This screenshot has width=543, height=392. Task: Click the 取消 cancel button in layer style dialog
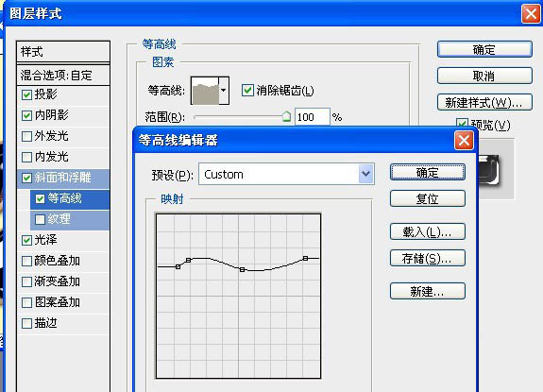(484, 76)
